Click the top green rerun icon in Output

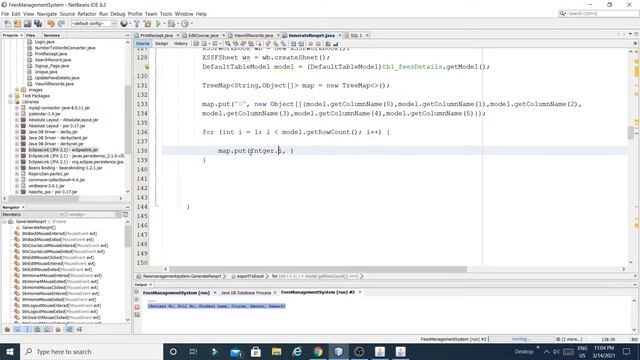click(137, 291)
